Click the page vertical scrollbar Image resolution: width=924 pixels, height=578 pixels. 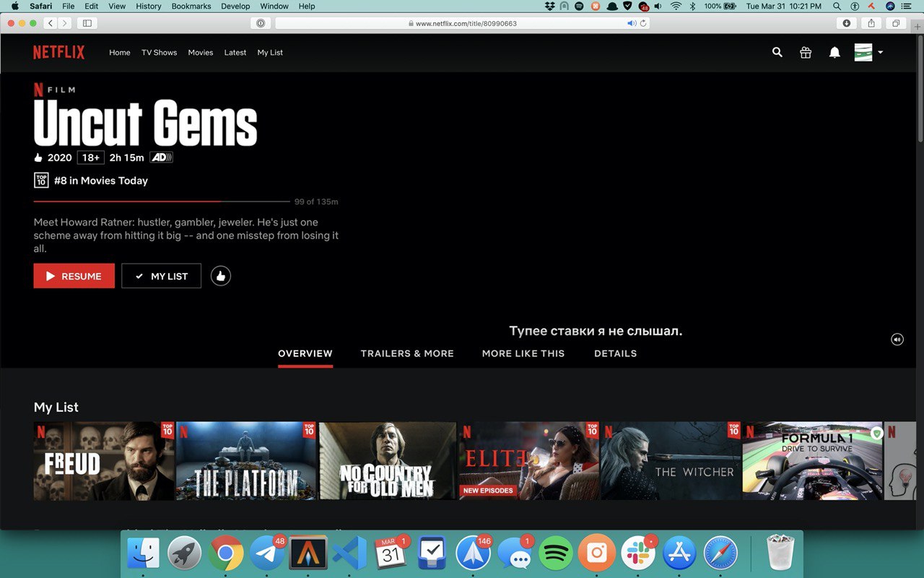(x=920, y=90)
